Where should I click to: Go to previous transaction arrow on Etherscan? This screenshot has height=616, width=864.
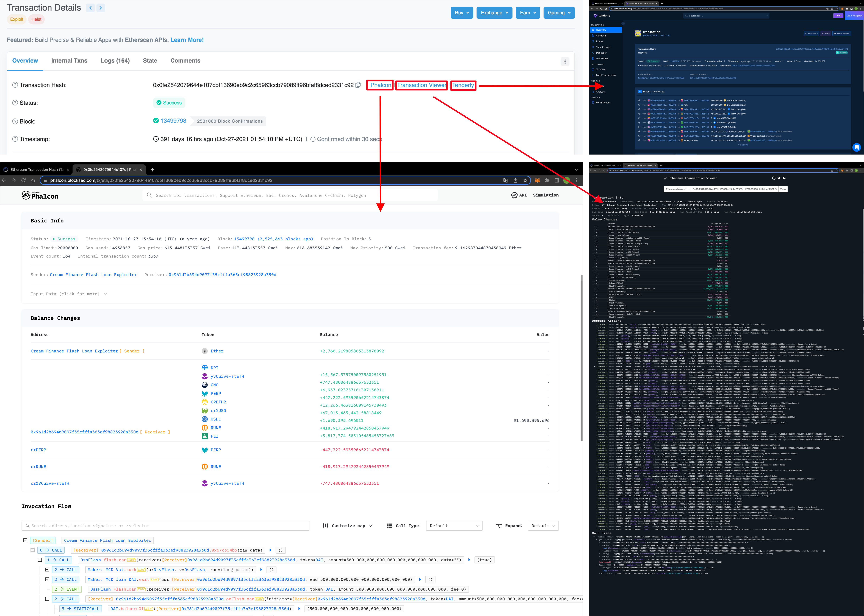(90, 8)
